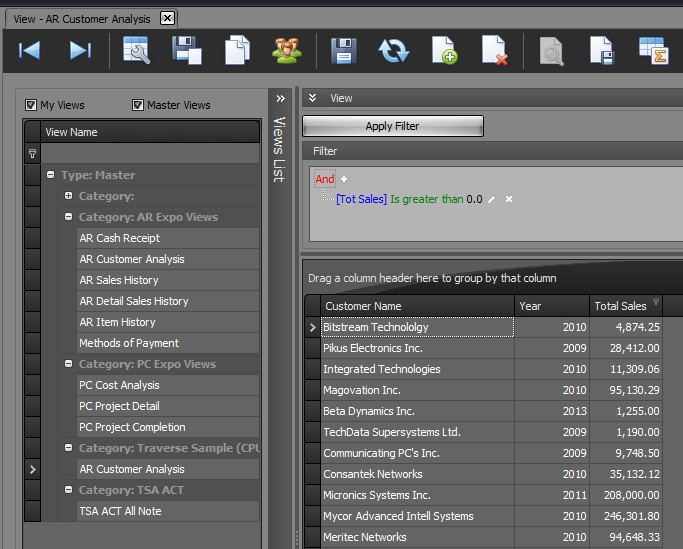The width and height of the screenshot is (683, 549).
Task: Click the Views List vertical label bar
Action: 279,149
